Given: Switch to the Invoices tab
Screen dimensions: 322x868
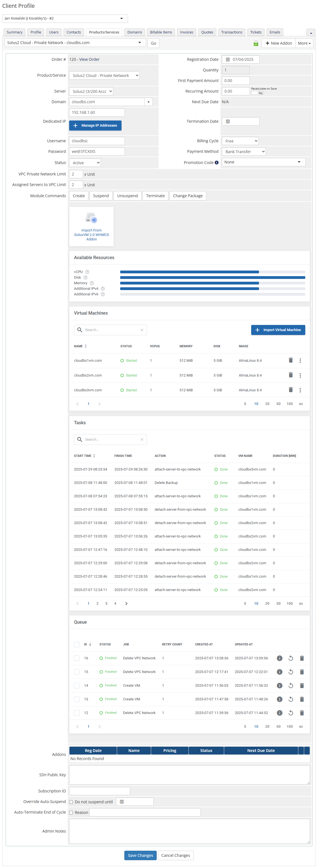Looking at the screenshot, I should tap(186, 32).
